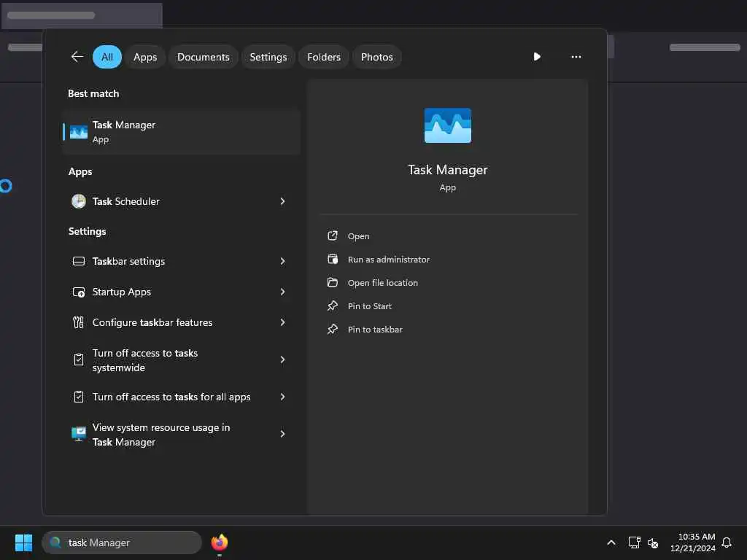Click the Configure taskbar features icon

tap(79, 322)
